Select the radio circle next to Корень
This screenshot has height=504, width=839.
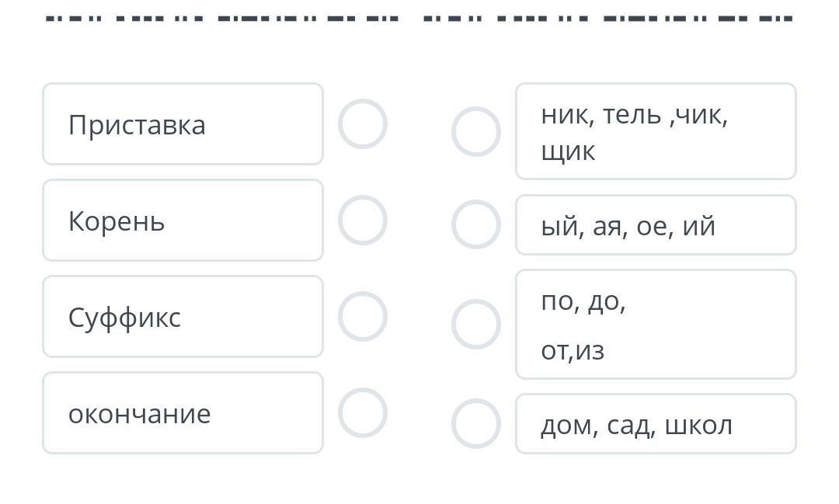tap(363, 221)
